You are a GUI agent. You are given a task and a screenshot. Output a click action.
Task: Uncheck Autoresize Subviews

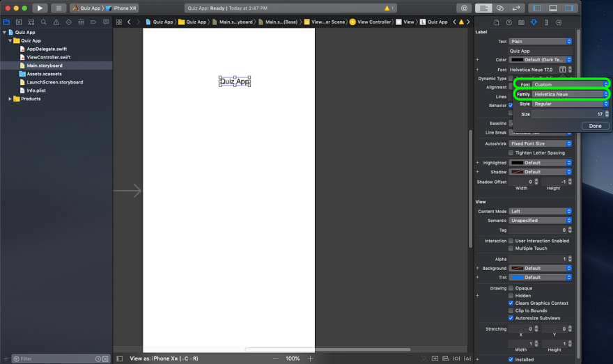511,318
